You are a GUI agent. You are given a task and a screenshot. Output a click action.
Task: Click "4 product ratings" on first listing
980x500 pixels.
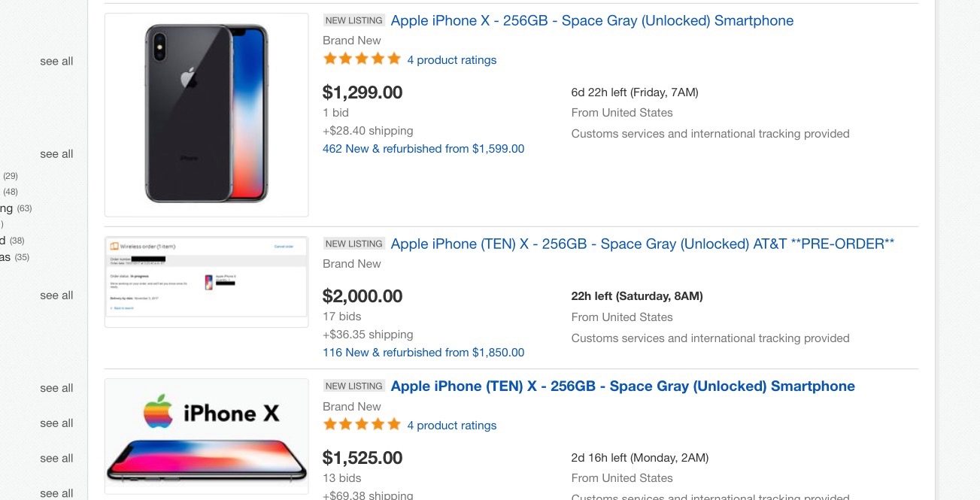tap(451, 59)
